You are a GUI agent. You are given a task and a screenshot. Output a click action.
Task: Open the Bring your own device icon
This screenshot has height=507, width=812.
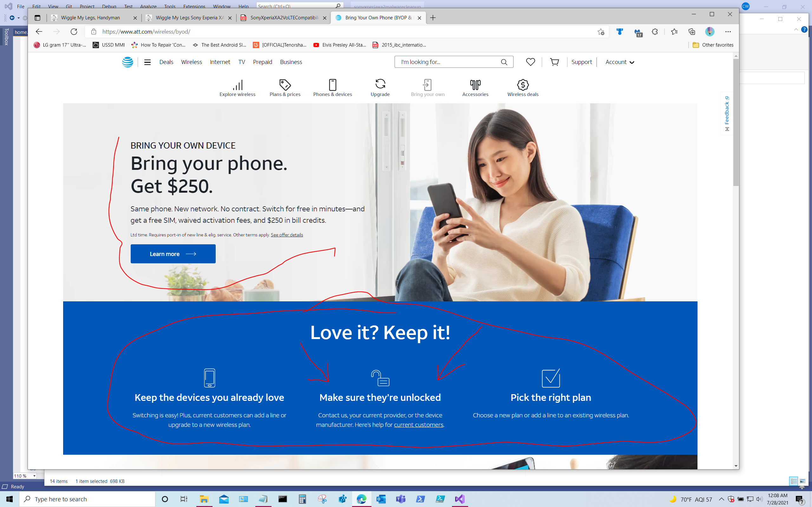427,87
